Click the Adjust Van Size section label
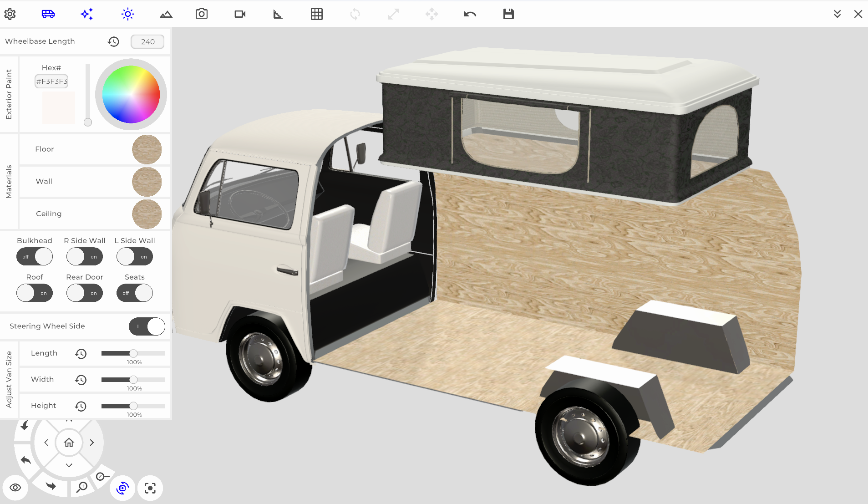Image resolution: width=868 pixels, height=504 pixels. pos(9,380)
